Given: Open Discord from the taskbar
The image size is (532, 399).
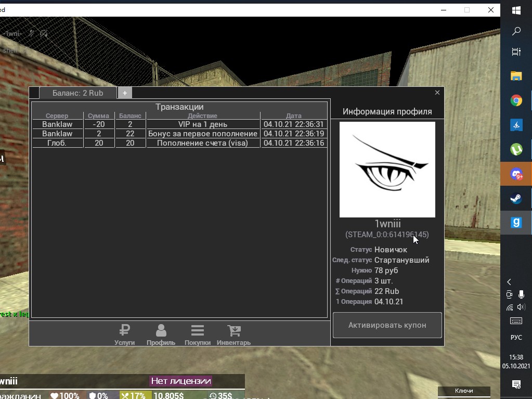Looking at the screenshot, I should point(516,174).
